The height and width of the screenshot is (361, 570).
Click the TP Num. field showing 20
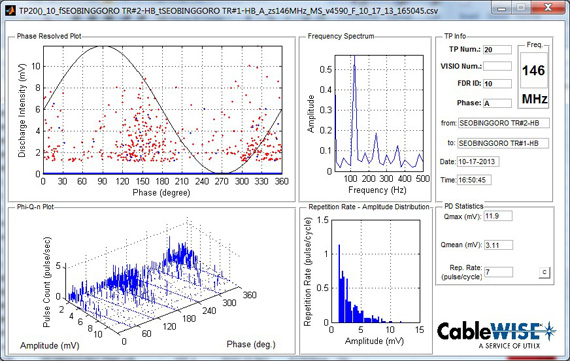[x=497, y=50]
